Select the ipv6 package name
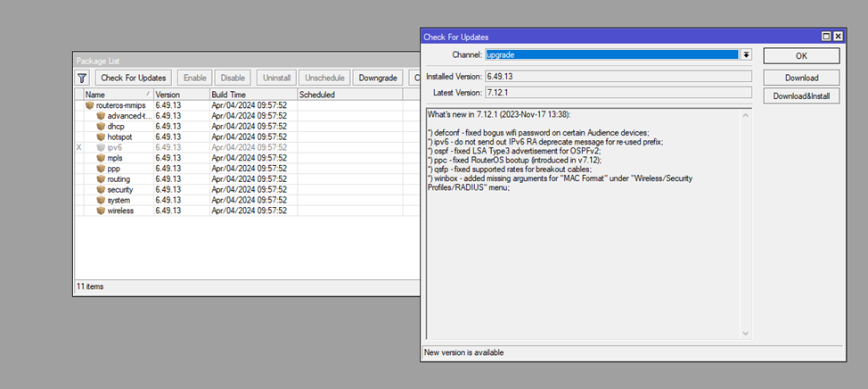 click(115, 147)
